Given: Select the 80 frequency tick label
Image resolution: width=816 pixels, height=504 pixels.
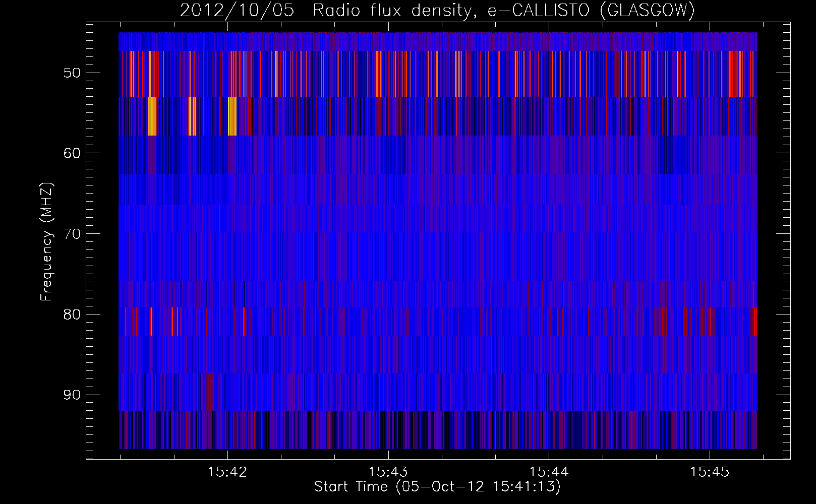Looking at the screenshot, I should (72, 314).
